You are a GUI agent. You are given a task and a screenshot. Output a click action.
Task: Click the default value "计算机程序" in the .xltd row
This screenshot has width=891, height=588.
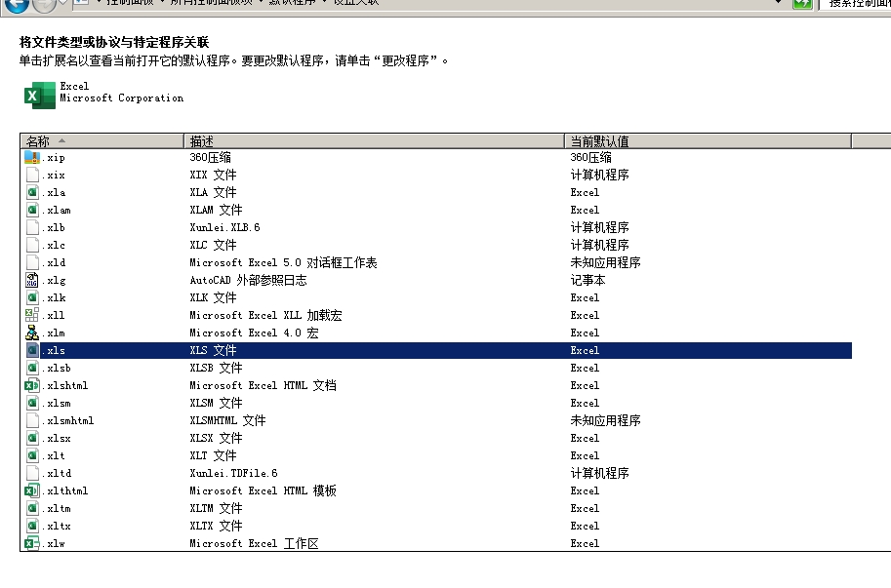click(x=600, y=473)
